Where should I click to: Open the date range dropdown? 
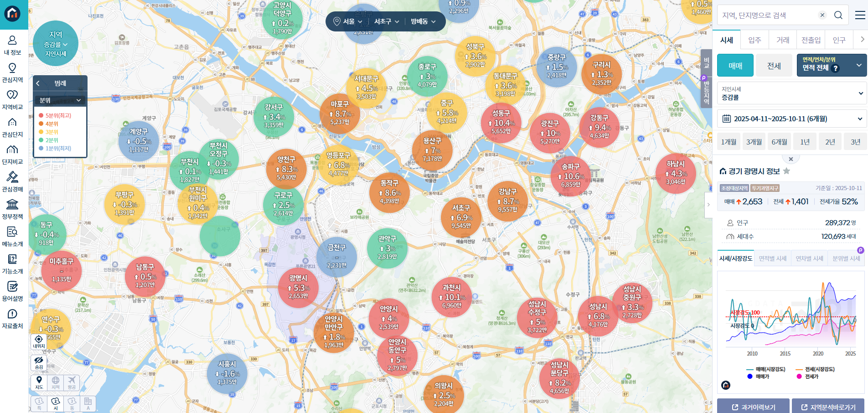[792, 119]
